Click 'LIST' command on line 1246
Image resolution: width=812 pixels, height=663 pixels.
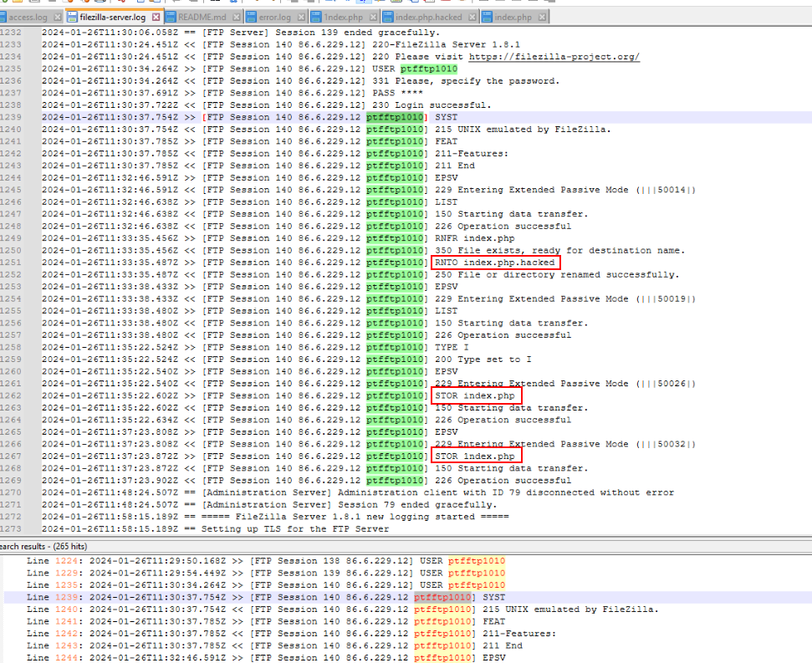tap(446, 202)
